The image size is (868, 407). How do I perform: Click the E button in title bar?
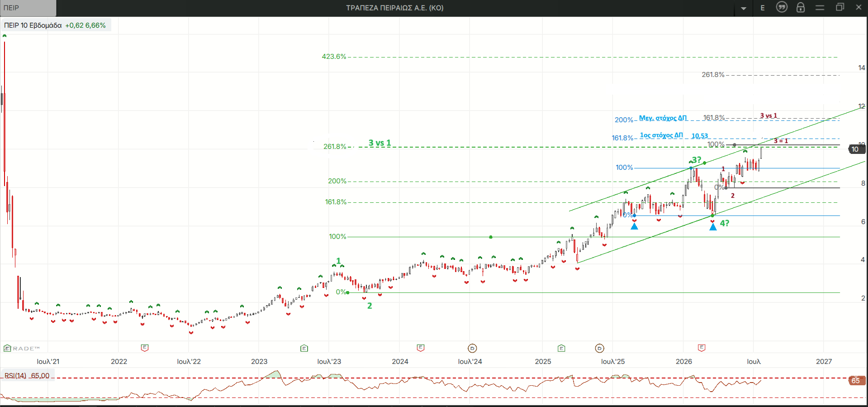763,8
